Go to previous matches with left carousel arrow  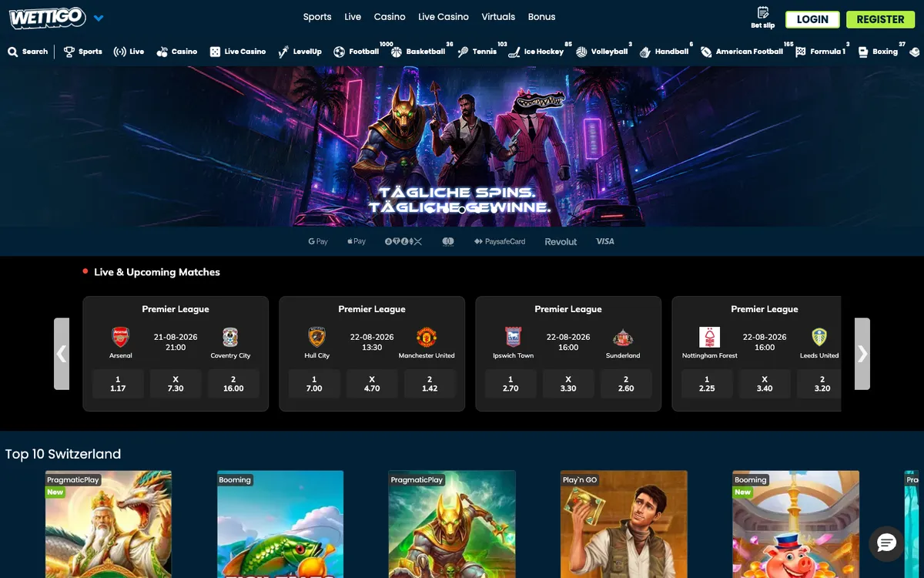(x=62, y=354)
